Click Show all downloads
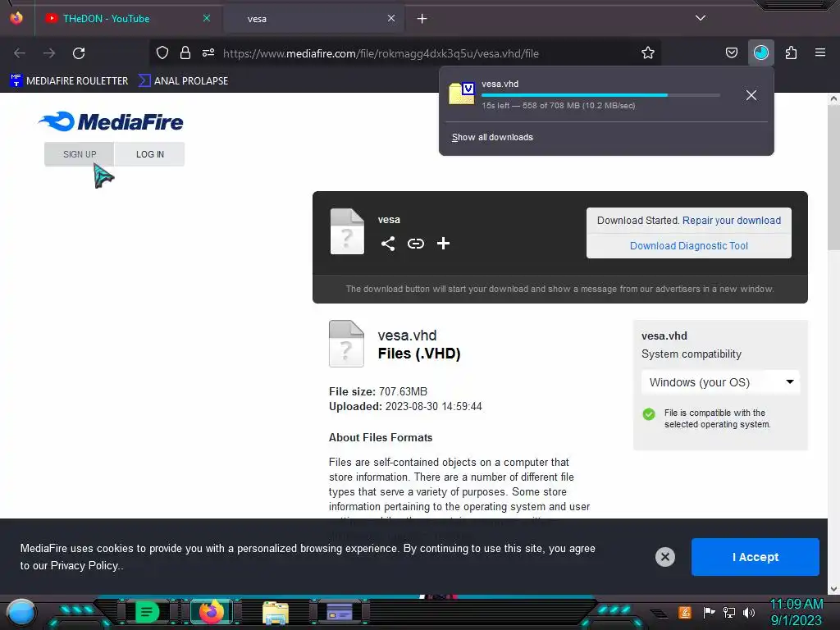Viewport: 840px width, 630px height. tap(492, 137)
